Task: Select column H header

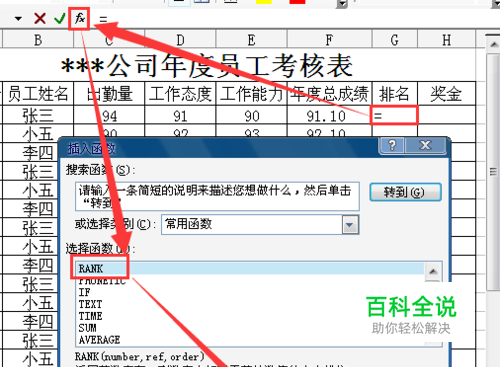Action: point(447,40)
